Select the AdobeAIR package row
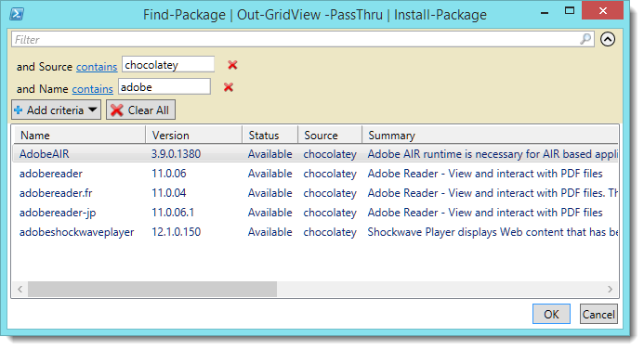The image size is (644, 350). pyautogui.click(x=315, y=154)
